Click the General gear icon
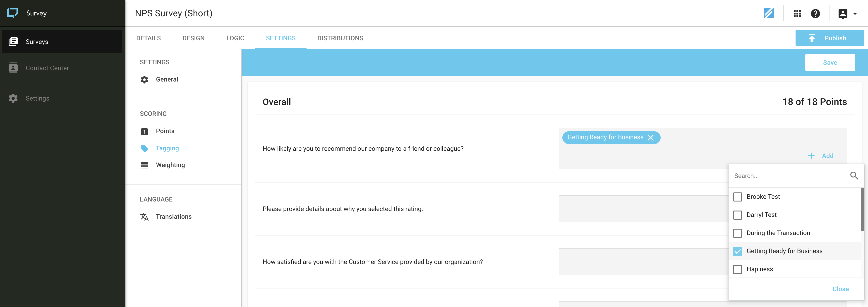 [x=145, y=79]
